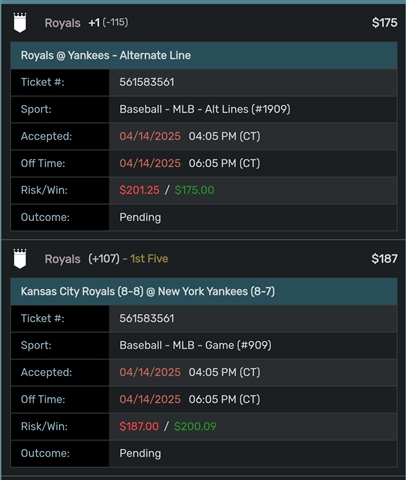Select ticket number in the 1st Five bet
Viewport: 406px width, 480px height.
pos(147,318)
